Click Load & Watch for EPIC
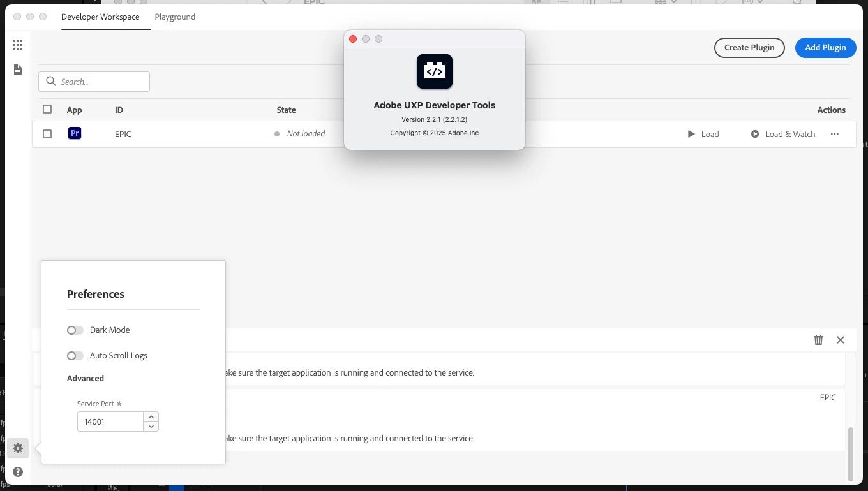 tap(783, 134)
